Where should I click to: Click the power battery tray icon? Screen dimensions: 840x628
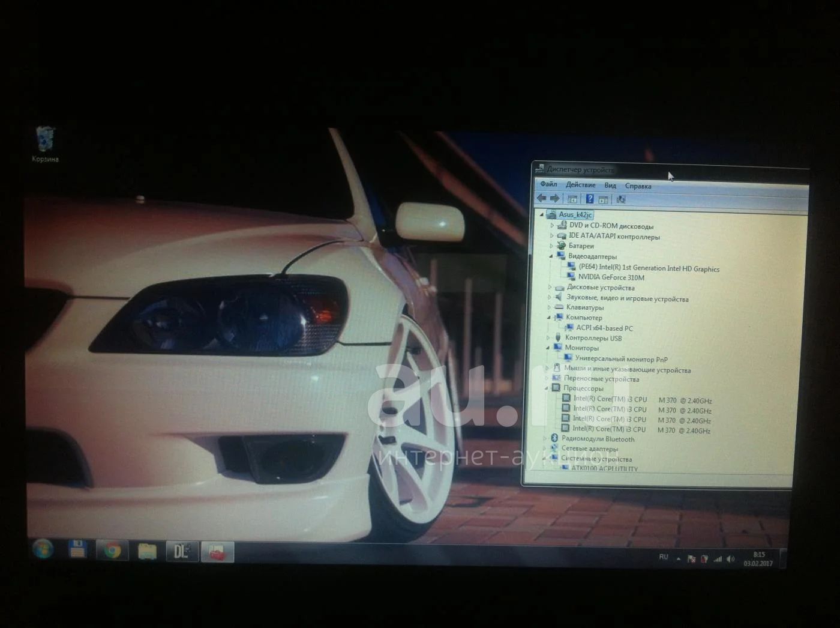pyautogui.click(x=704, y=559)
